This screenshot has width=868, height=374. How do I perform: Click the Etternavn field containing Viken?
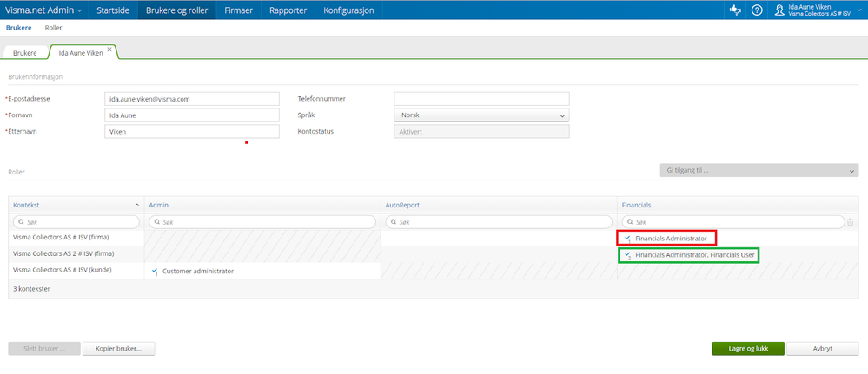coord(191,132)
